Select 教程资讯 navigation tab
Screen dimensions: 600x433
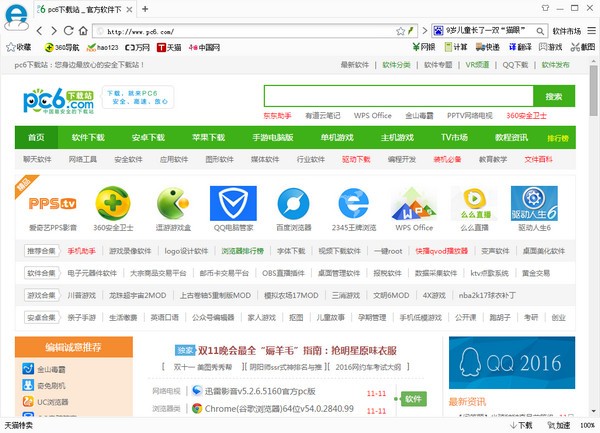(512, 137)
